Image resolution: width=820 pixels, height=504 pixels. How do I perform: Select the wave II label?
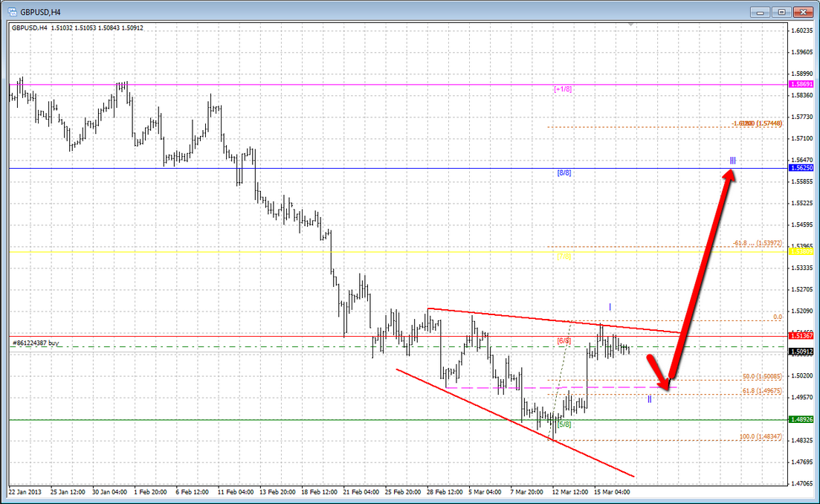tap(649, 399)
